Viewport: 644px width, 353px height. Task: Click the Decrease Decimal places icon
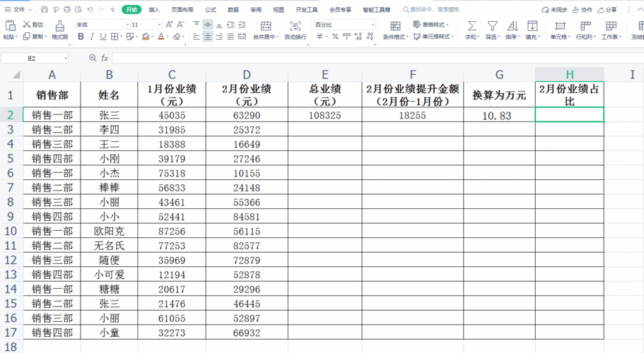point(370,37)
